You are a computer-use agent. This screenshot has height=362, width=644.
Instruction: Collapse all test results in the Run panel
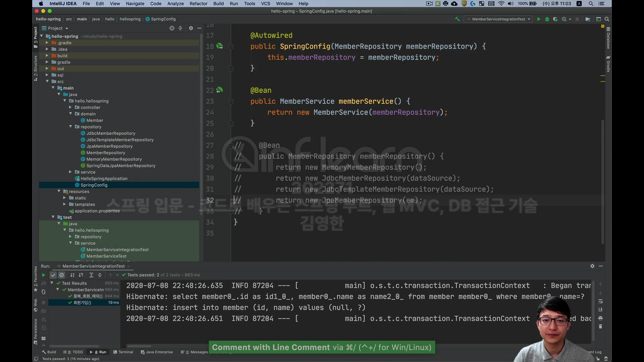[x=100, y=275]
